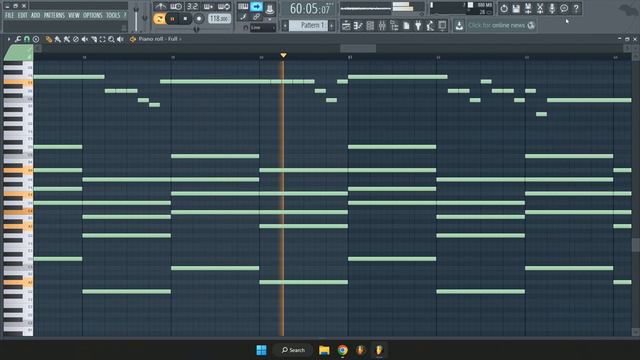The image size is (640, 360).
Task: Open the Line snap dropdown
Action: point(263,28)
